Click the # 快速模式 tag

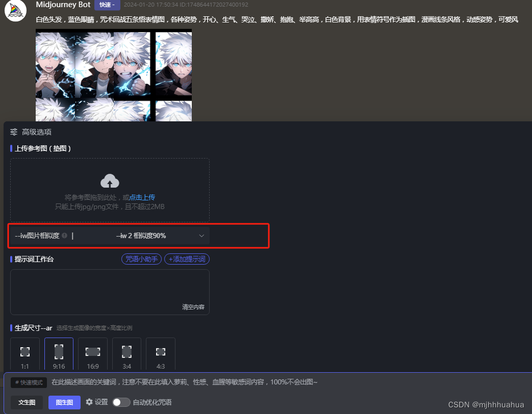tap(29, 382)
